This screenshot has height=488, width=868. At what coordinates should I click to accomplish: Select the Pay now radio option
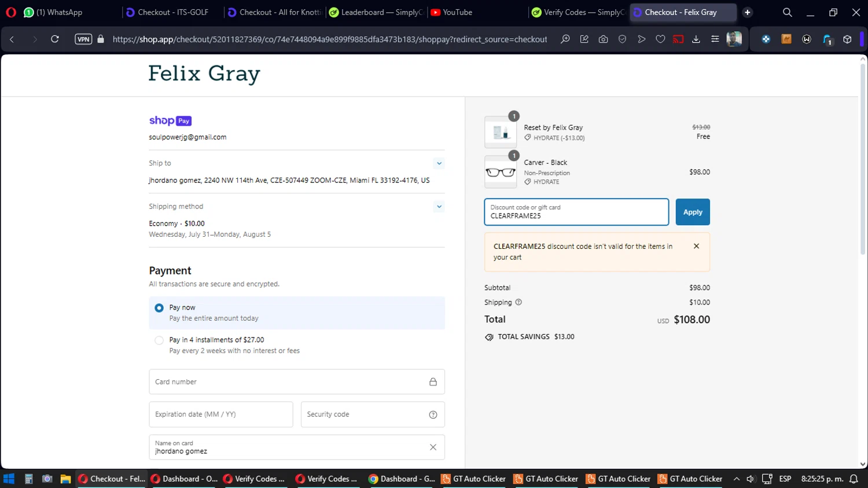coord(159,308)
